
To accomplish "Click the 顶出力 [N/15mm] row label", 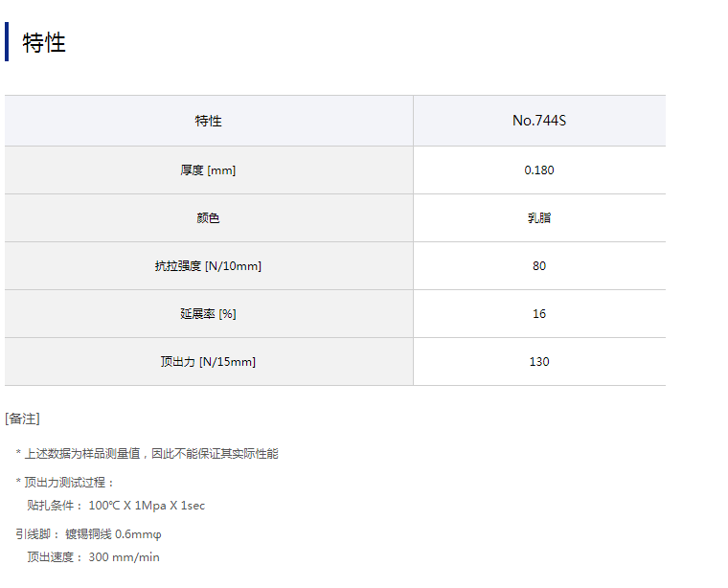I will [208, 362].
